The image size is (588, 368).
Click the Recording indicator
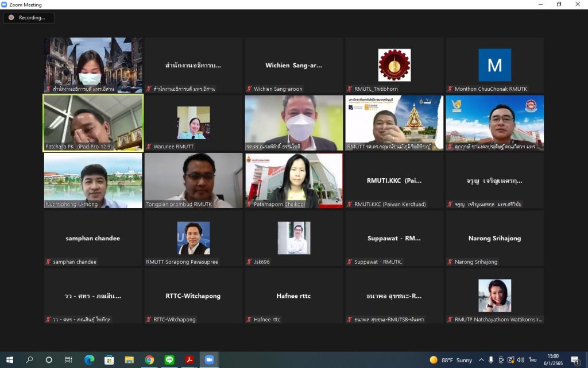[x=28, y=18]
